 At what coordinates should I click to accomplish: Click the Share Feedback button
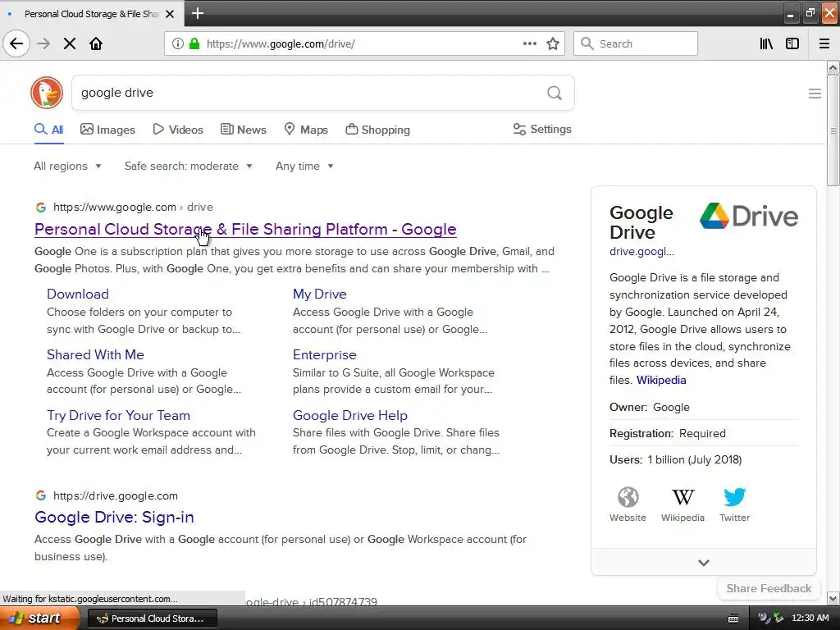(769, 588)
